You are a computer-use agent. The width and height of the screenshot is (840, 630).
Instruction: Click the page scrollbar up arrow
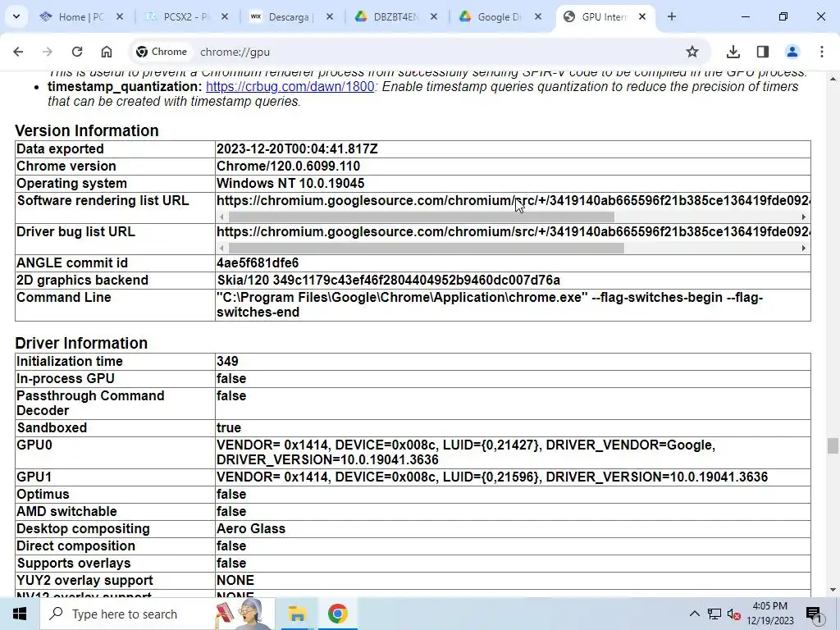(833, 79)
